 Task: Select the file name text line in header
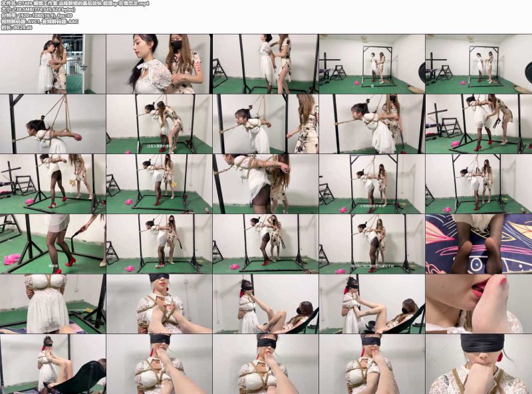pos(74,3)
